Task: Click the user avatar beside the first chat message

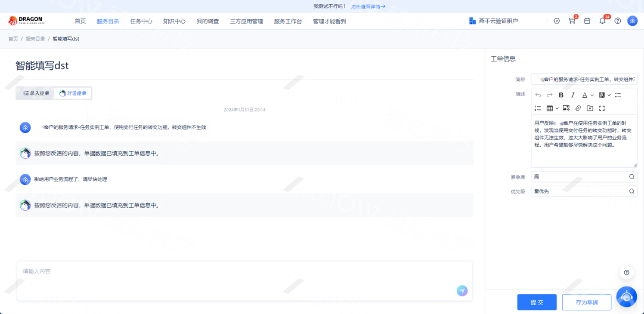Action: [x=25, y=127]
